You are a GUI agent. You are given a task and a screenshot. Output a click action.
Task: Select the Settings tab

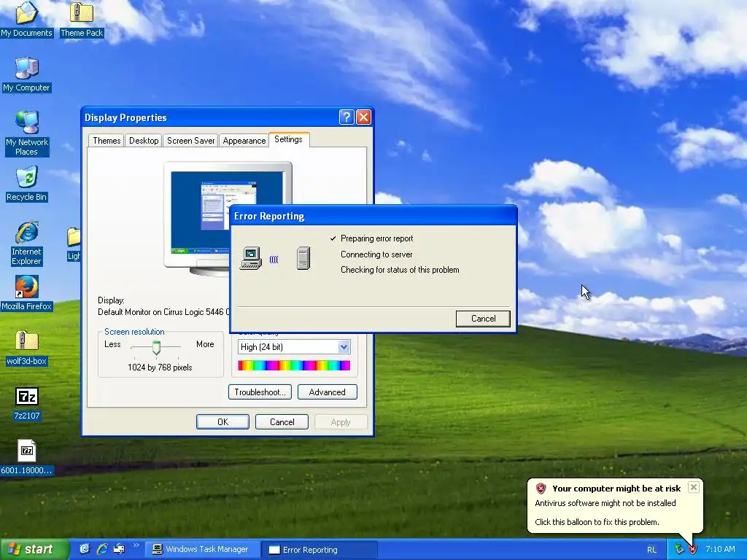289,139
